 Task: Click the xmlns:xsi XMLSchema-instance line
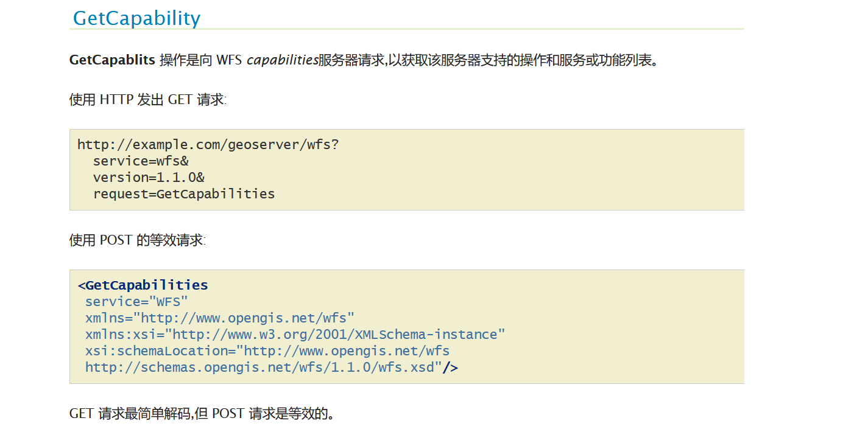click(x=295, y=335)
